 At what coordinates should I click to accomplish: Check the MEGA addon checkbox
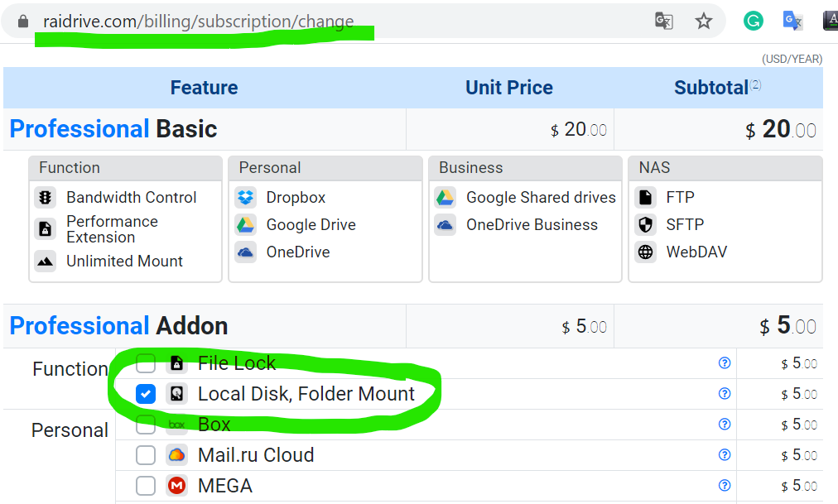(x=146, y=486)
